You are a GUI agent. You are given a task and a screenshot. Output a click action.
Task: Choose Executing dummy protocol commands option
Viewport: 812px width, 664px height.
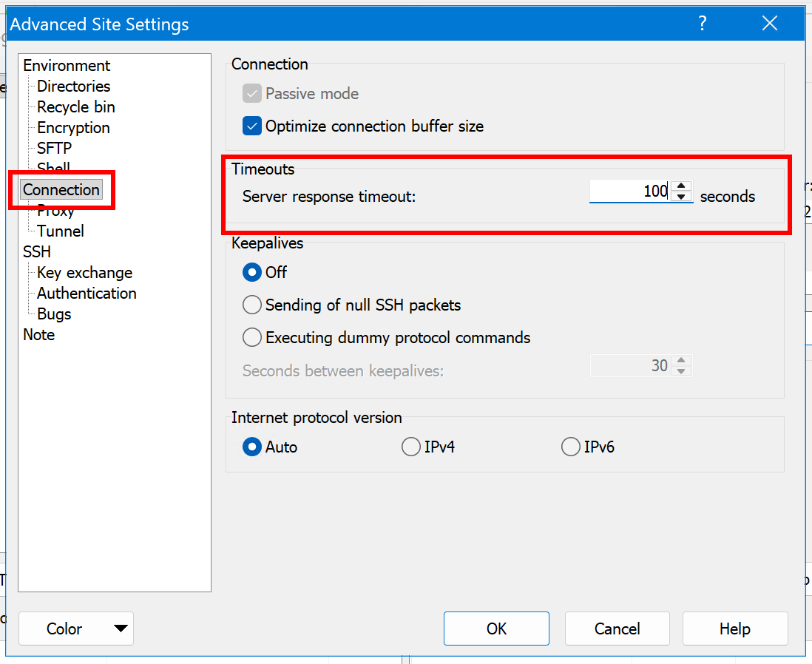253,338
